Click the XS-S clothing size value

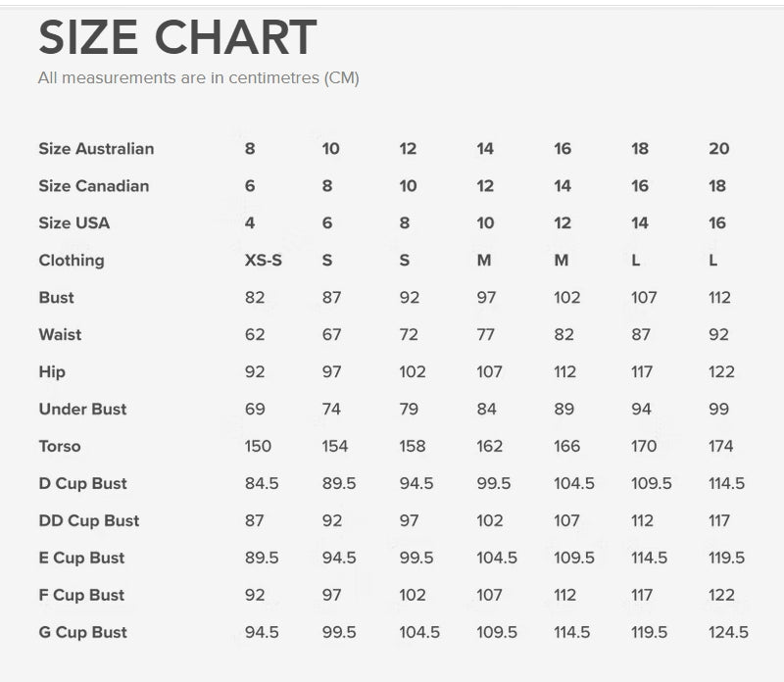[263, 261]
